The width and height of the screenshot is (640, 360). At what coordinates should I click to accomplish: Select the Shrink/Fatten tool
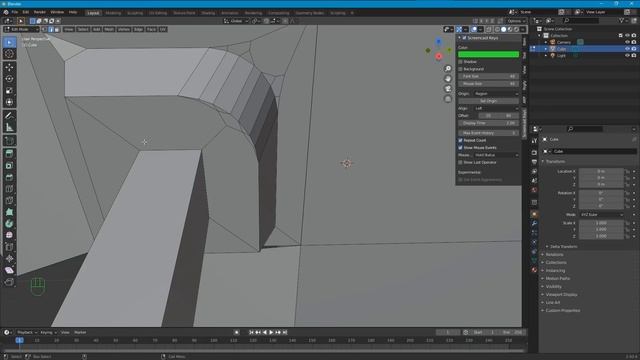[9, 259]
